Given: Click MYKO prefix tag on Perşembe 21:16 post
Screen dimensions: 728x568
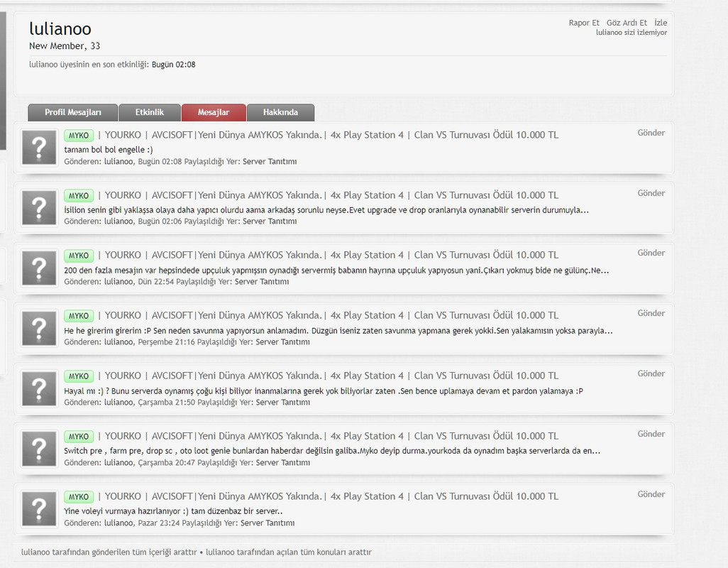Looking at the screenshot, I should 79,316.
